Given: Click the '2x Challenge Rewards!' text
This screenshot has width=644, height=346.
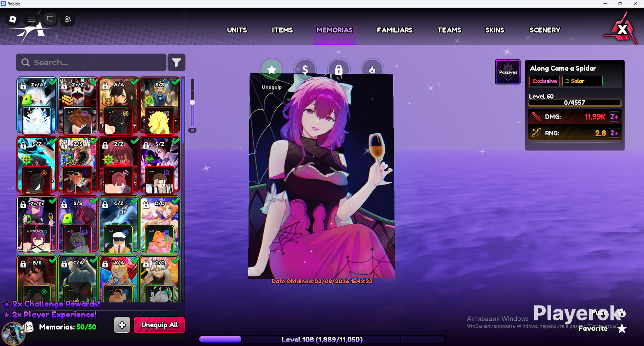Looking at the screenshot, I should pos(56,304).
